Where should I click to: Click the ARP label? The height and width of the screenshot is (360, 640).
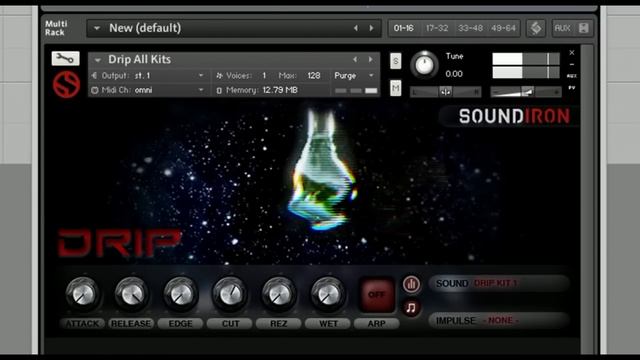(x=376, y=324)
